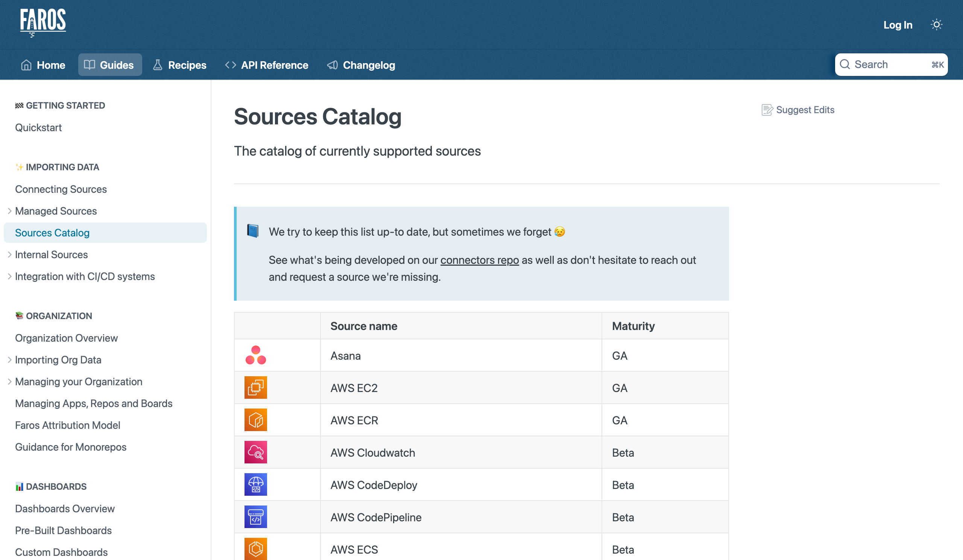Click Suggest Edits link

click(x=798, y=110)
